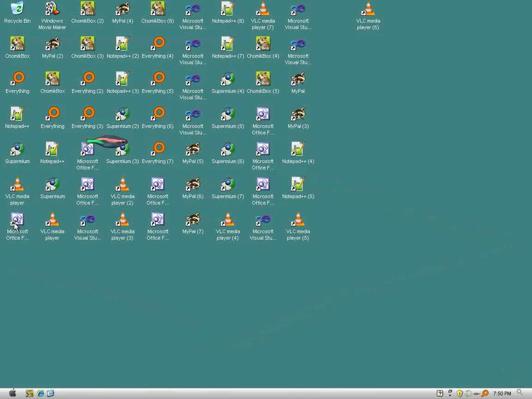The width and height of the screenshot is (532, 399).
Task: Click the blue square icon next to Internet Explorer
Action: (x=50, y=393)
